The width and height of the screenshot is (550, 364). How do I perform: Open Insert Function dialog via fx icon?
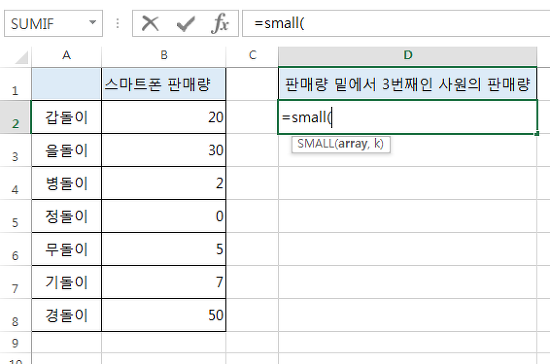[x=220, y=23]
